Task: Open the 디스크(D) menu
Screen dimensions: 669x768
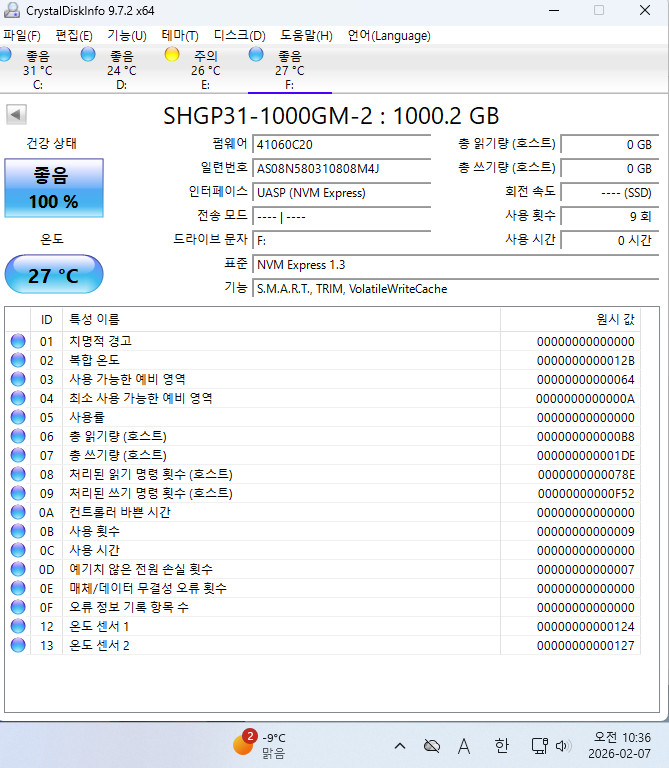Action: click(x=239, y=36)
